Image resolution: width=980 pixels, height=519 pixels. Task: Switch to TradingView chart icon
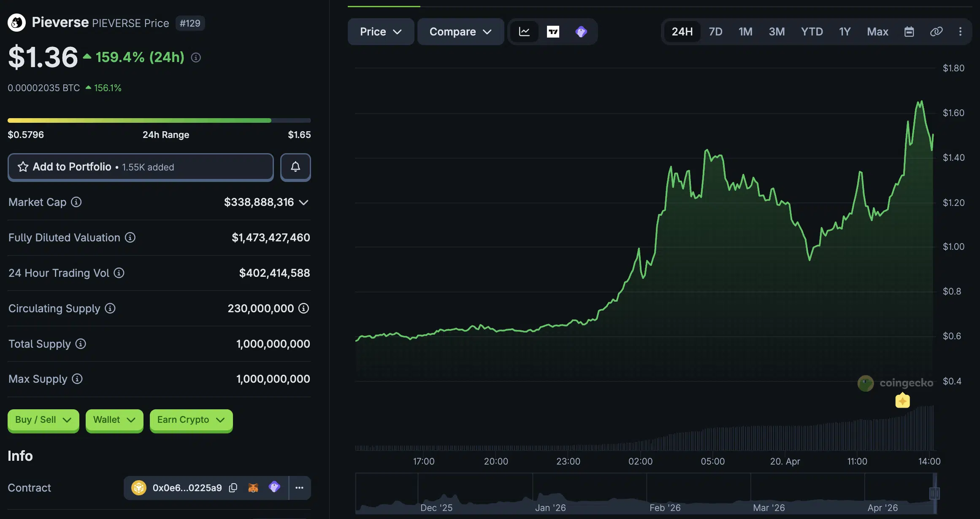[553, 32]
